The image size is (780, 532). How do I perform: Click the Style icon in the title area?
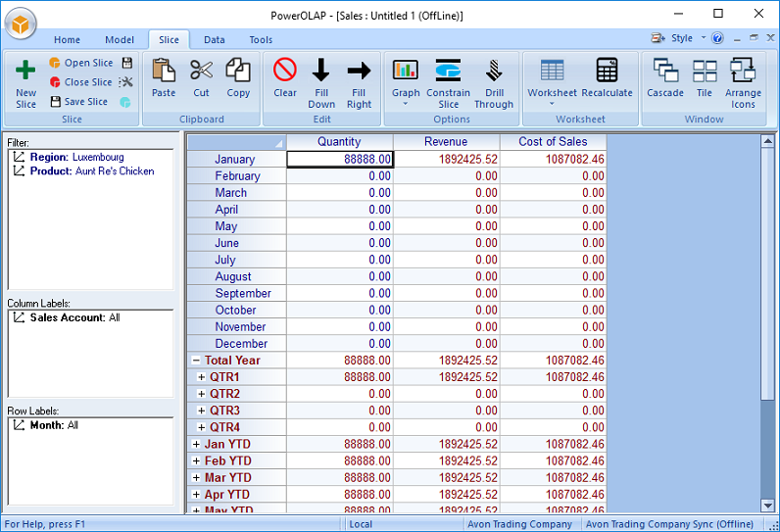(658, 38)
